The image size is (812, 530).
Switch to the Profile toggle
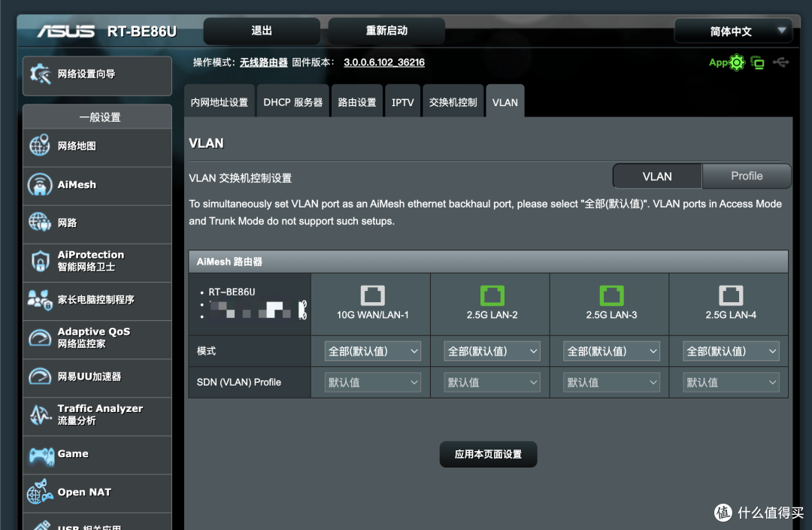click(746, 176)
